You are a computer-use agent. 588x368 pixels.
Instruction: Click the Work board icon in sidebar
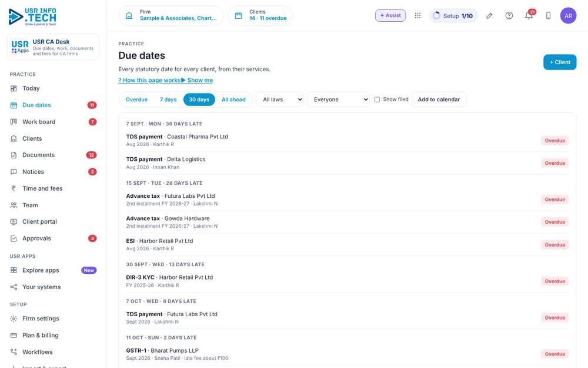point(14,122)
